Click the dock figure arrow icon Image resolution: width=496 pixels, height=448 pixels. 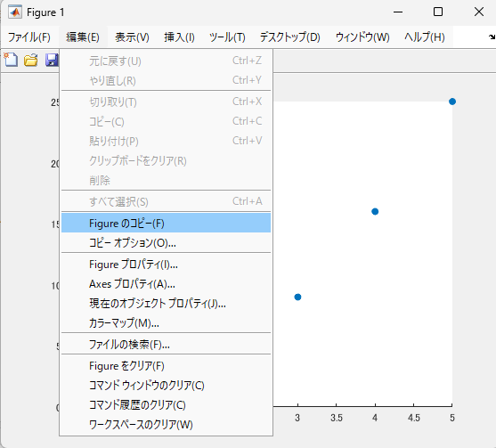tap(492, 37)
